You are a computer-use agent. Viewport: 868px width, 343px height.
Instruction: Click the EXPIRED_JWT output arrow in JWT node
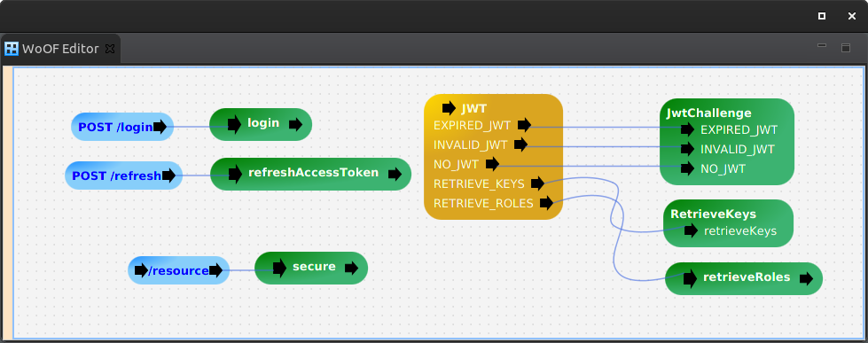[x=524, y=125]
